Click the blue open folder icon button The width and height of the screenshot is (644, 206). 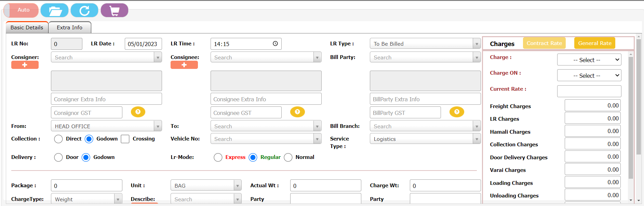pos(54,10)
